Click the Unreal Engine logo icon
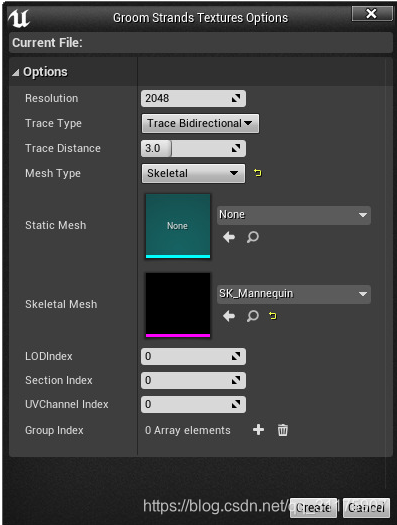This screenshot has width=397, height=525. tap(19, 18)
